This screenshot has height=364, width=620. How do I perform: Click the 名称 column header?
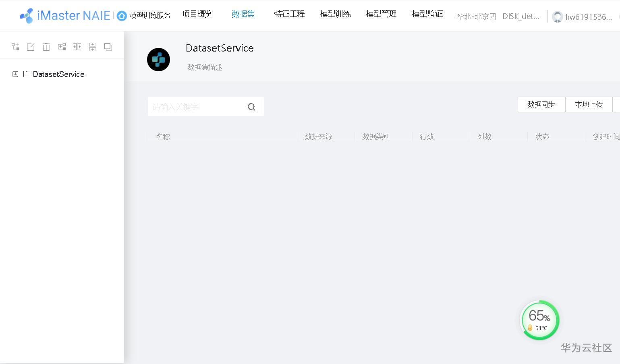pyautogui.click(x=163, y=136)
